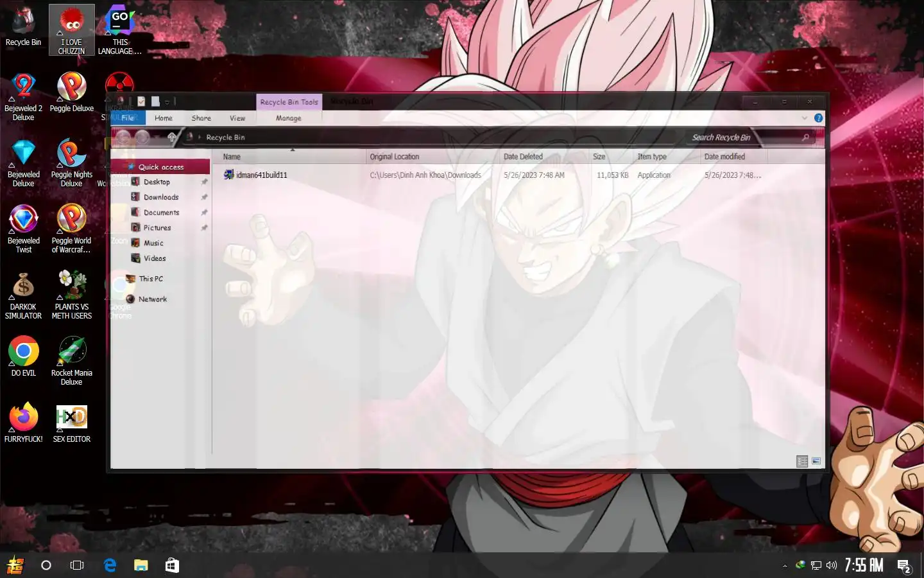Click the Up arrow in Explorer navigation
924x578 pixels.
pos(171,137)
